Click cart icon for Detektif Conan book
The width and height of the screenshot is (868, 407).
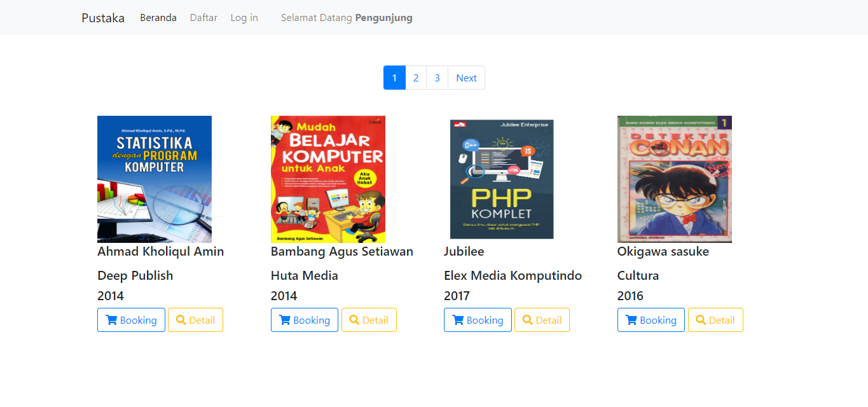(631, 321)
